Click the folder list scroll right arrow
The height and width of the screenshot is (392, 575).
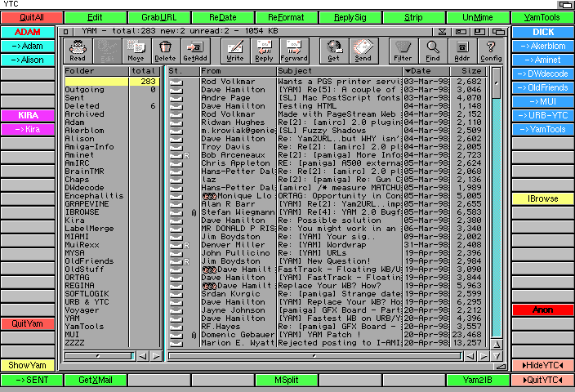coord(154,356)
